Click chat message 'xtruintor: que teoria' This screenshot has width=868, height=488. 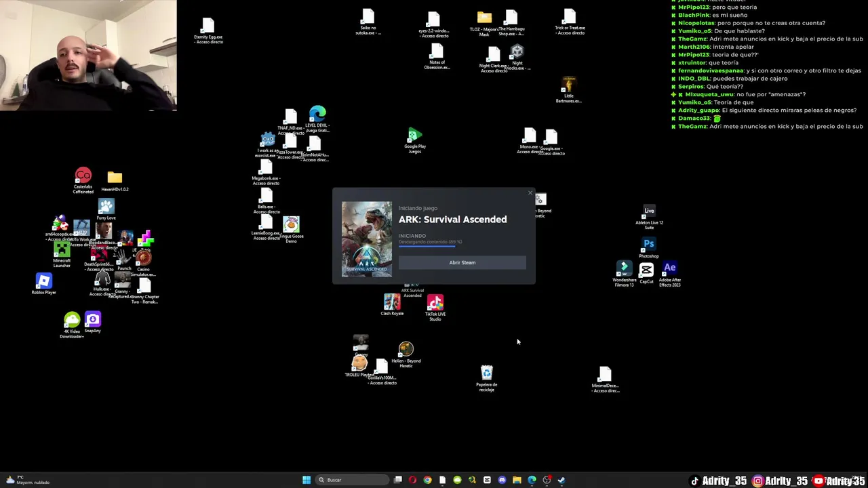[708, 62]
